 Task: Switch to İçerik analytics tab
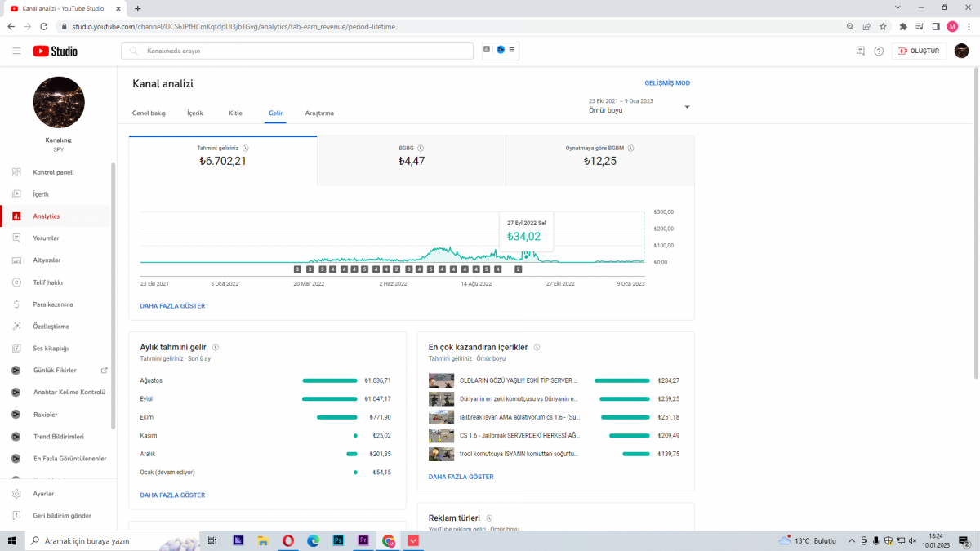coord(195,113)
